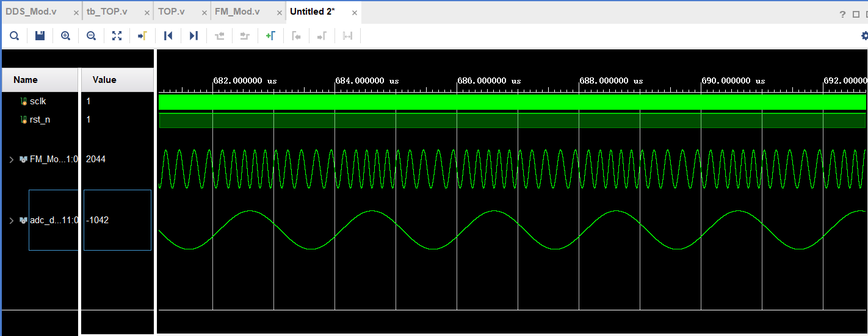Select the rst_n signal row

pos(40,120)
